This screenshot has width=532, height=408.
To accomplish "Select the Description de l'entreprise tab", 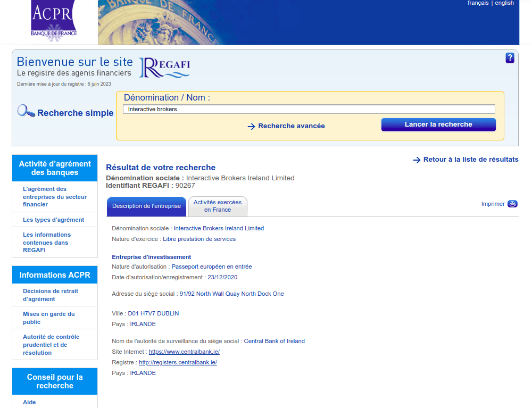I will (146, 206).
